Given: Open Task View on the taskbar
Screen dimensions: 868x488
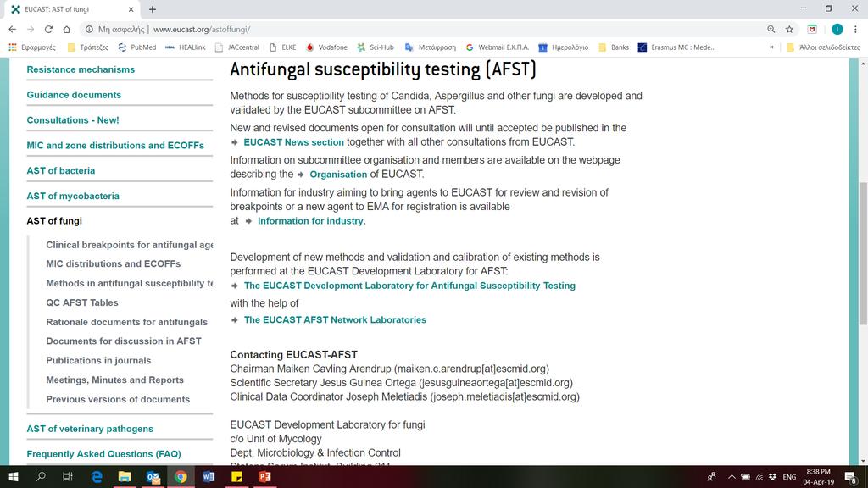Looking at the screenshot, I should click(x=68, y=477).
